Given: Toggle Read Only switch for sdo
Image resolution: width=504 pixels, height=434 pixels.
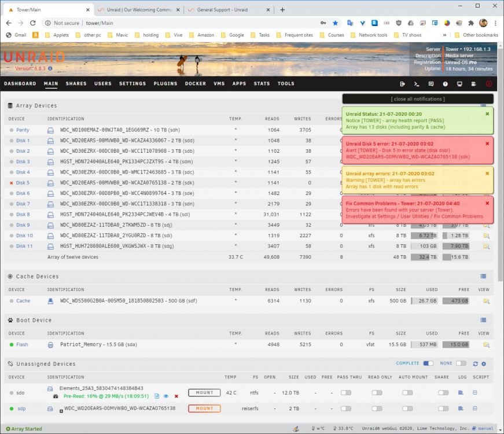Looking at the screenshot, I should (x=377, y=392).
